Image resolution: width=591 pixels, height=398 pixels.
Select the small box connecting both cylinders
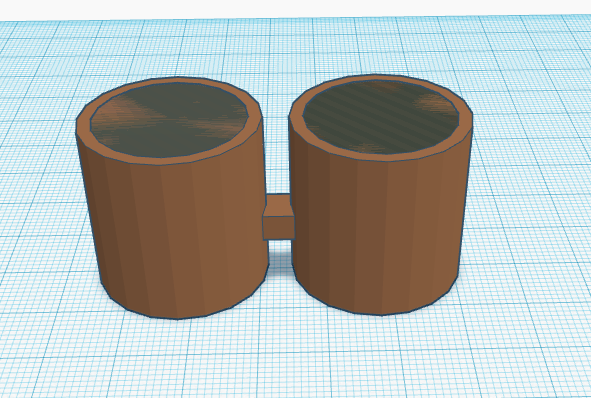click(279, 217)
